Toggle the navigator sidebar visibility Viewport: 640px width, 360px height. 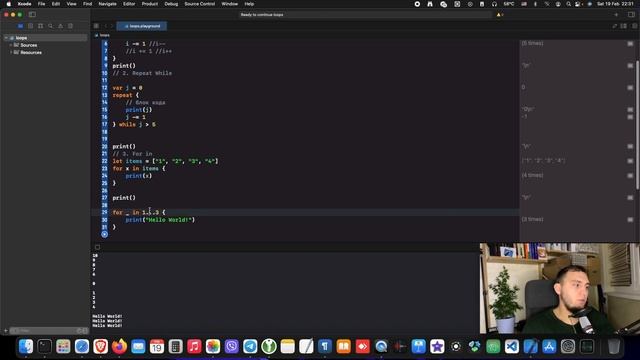[32, 15]
